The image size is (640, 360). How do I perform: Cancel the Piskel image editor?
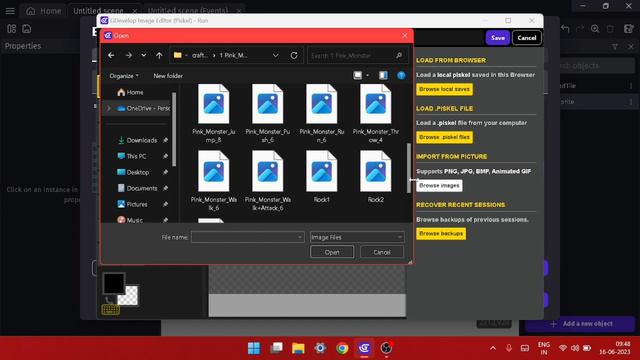pyautogui.click(x=527, y=38)
